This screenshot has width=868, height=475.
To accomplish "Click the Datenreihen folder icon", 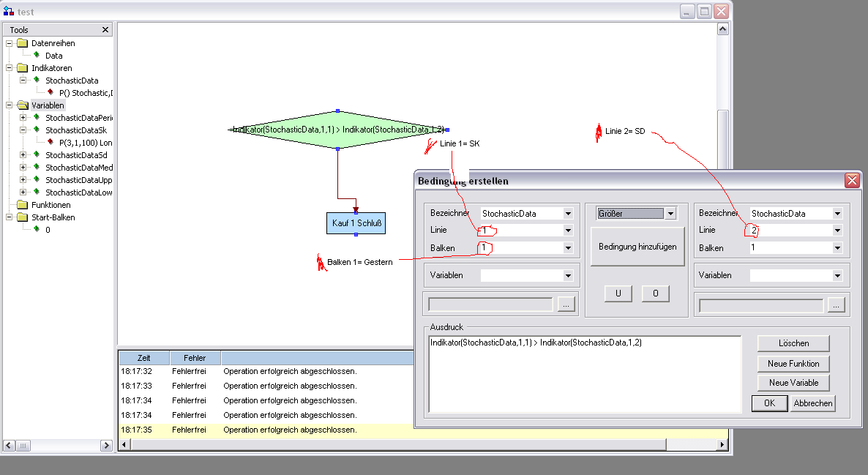I will coord(22,43).
